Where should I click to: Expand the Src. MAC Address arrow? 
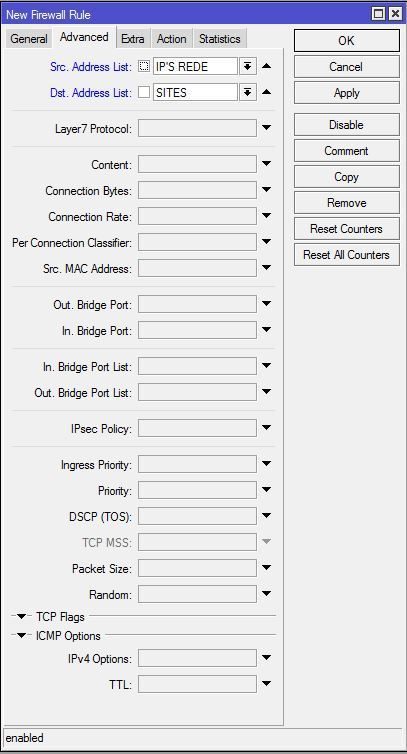coord(266,268)
